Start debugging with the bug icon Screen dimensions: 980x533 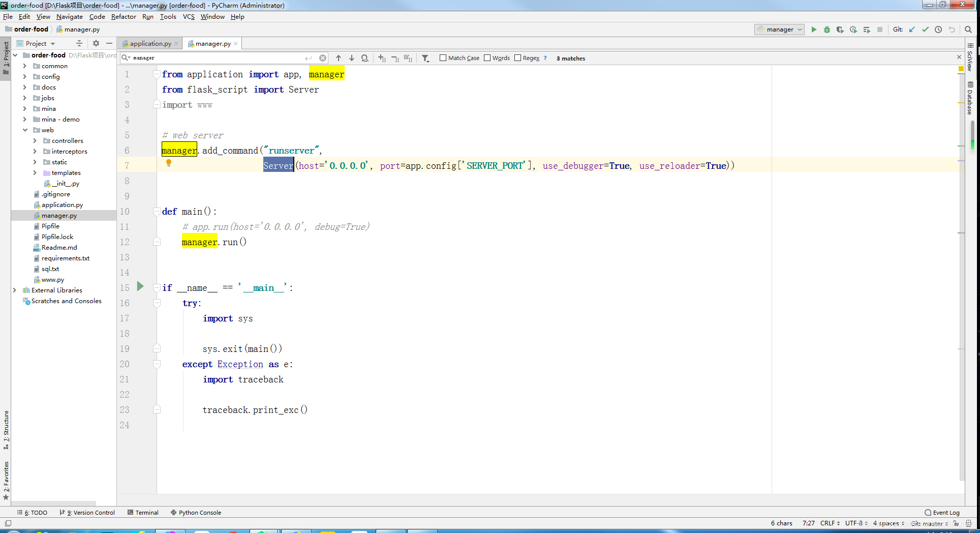pos(827,29)
